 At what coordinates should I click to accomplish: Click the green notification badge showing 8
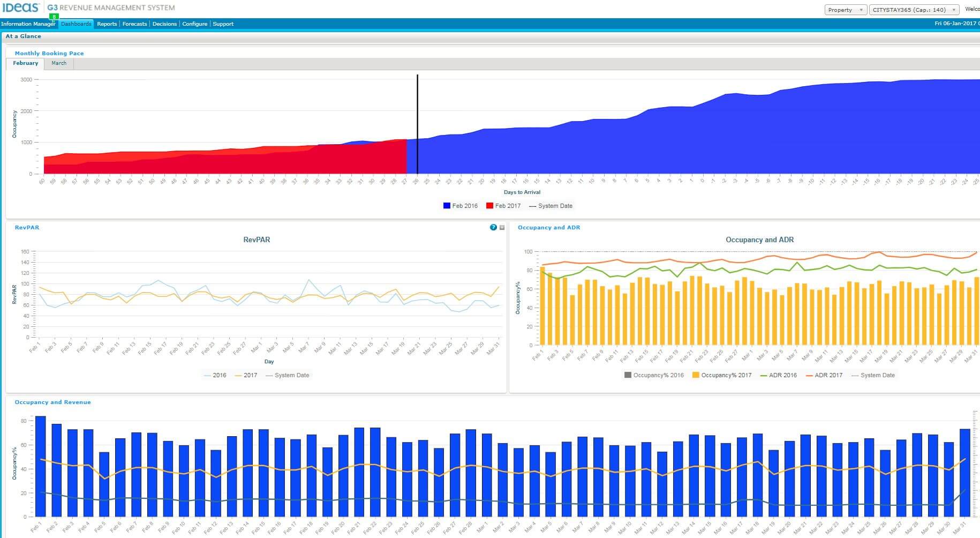tap(54, 17)
